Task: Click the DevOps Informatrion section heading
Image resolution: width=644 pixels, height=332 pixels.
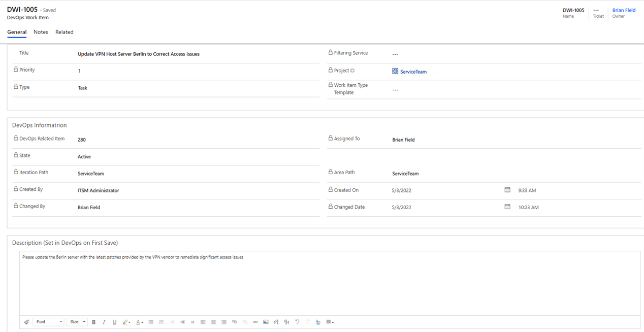Action: pyautogui.click(x=40, y=125)
